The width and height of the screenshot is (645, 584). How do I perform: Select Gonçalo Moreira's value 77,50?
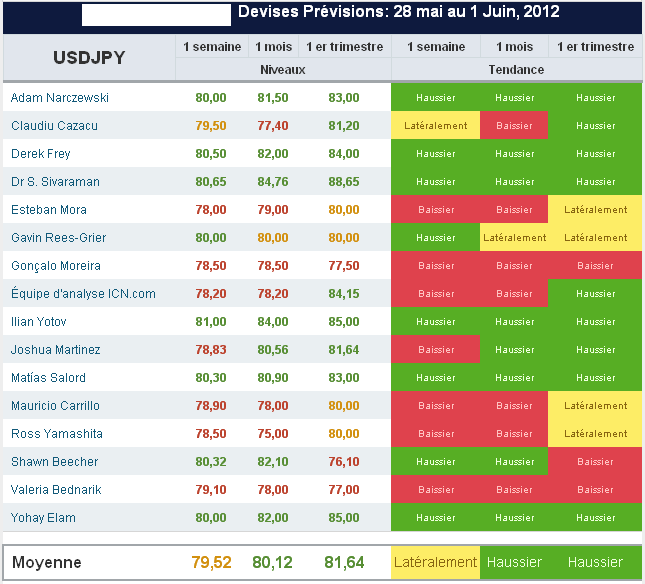coord(344,266)
